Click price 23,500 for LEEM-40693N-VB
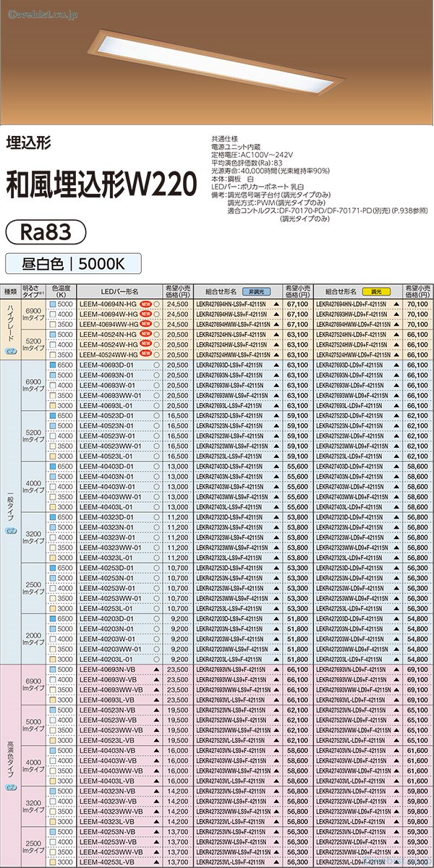 pos(178,670)
